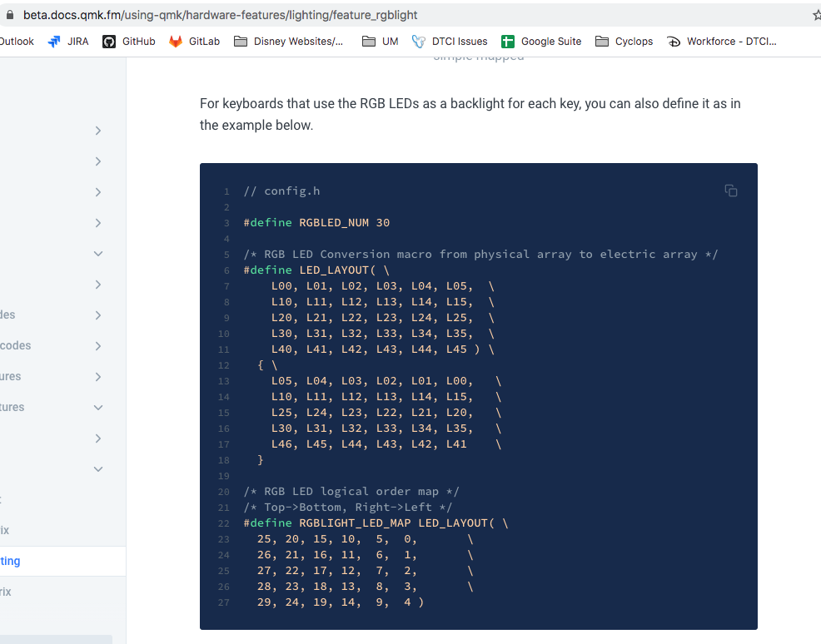Open the GitLab bookmark
Viewport: 821px width, 644px height.
[x=194, y=42]
